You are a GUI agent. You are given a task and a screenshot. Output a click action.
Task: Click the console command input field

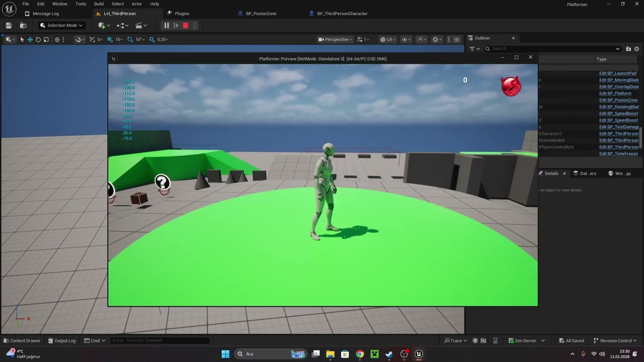(159, 340)
